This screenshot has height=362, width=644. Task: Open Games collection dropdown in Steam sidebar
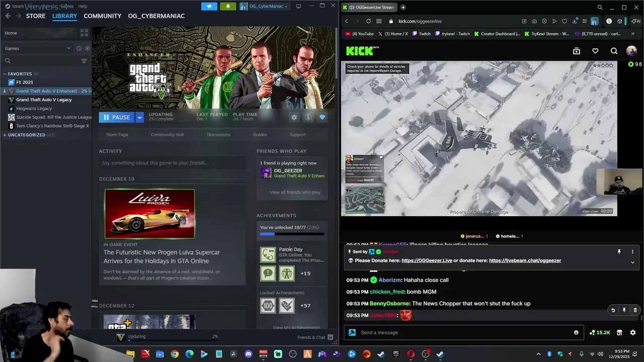(x=38, y=48)
